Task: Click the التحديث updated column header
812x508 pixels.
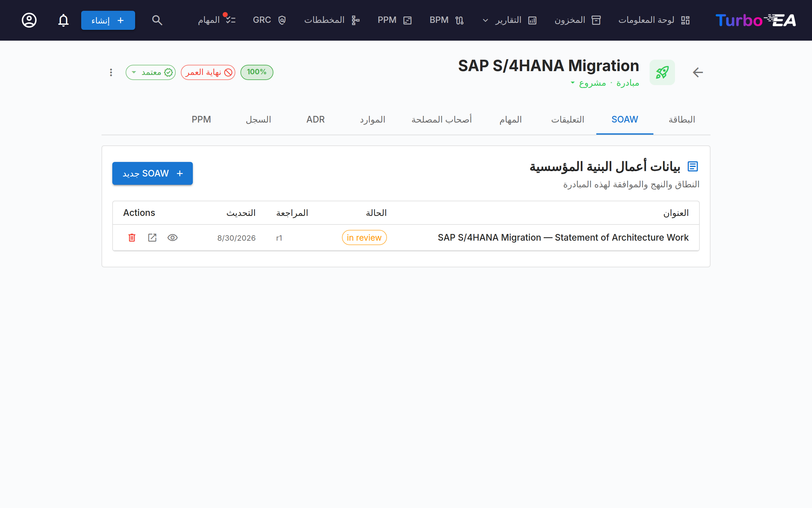Action: click(240, 213)
